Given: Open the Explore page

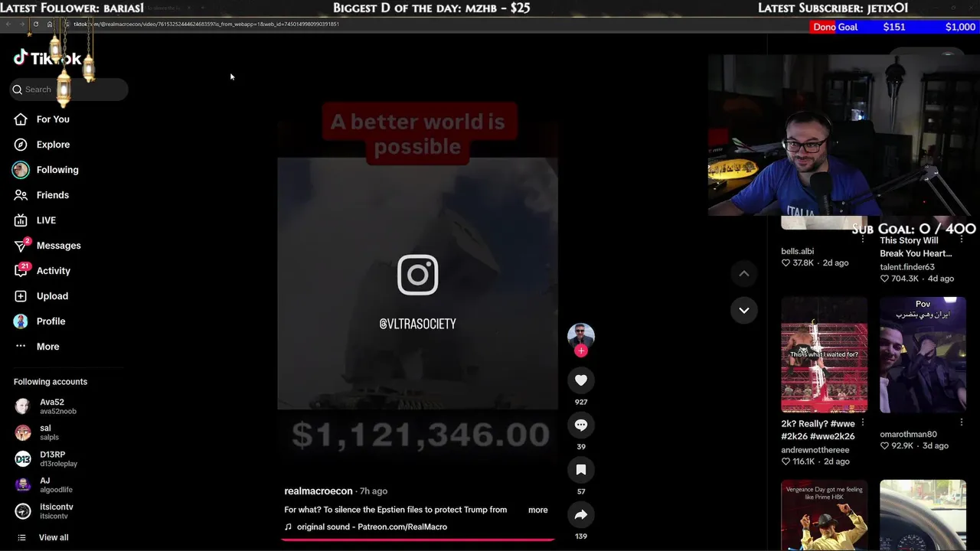Looking at the screenshot, I should (42, 145).
